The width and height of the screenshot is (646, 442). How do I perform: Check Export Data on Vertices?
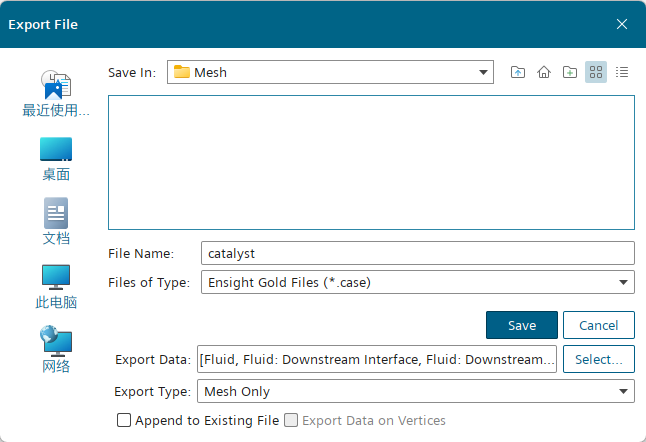coord(292,421)
